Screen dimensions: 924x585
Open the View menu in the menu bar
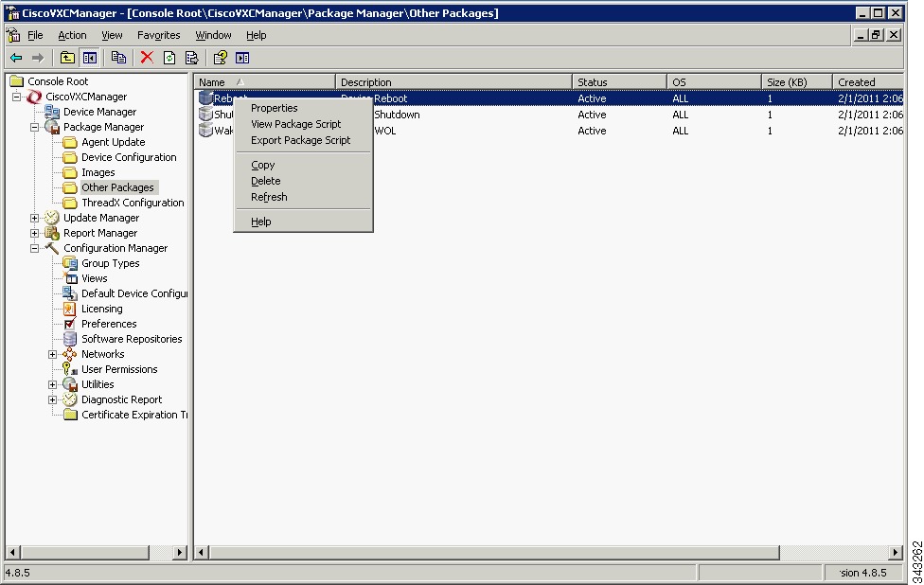point(112,35)
